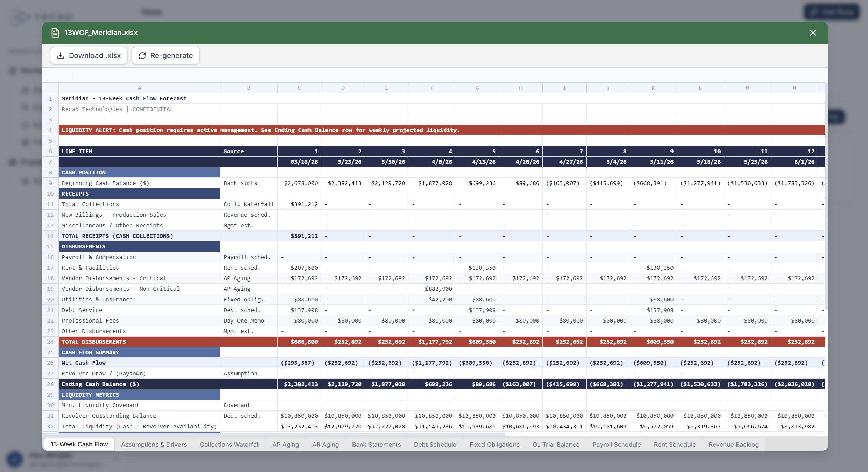
Task: Download the spreadsheet as .xlsx
Action: (89, 55)
